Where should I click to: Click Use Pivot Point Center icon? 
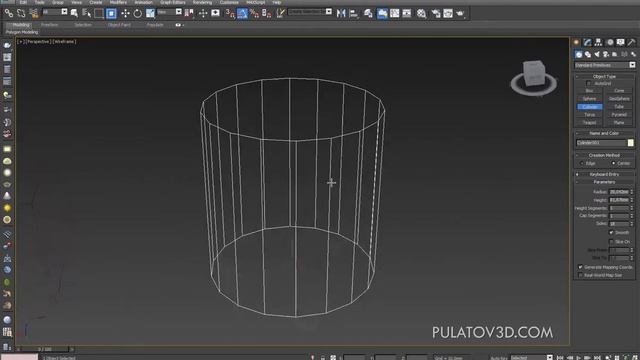[189, 13]
